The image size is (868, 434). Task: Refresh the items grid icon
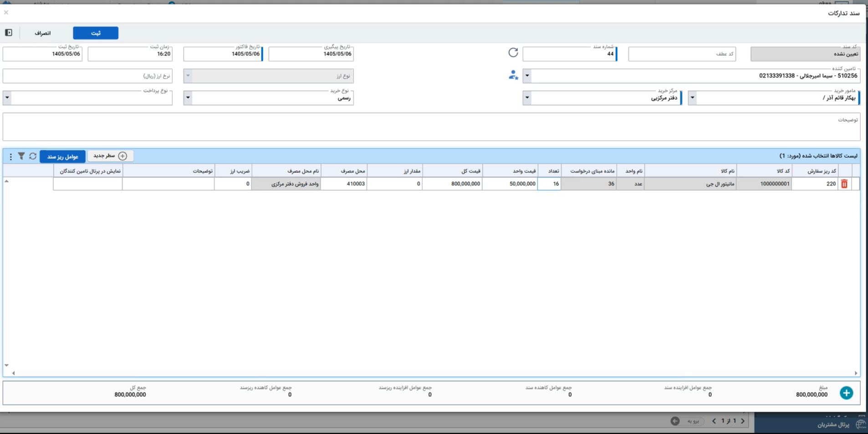coord(33,156)
